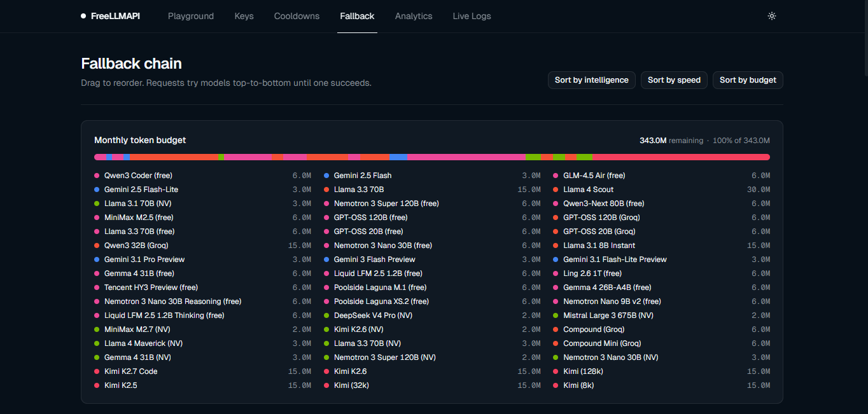The image size is (868, 414).
Task: Click the blue dot beside Gemini 2.5 Flash-Lite
Action: tap(97, 190)
